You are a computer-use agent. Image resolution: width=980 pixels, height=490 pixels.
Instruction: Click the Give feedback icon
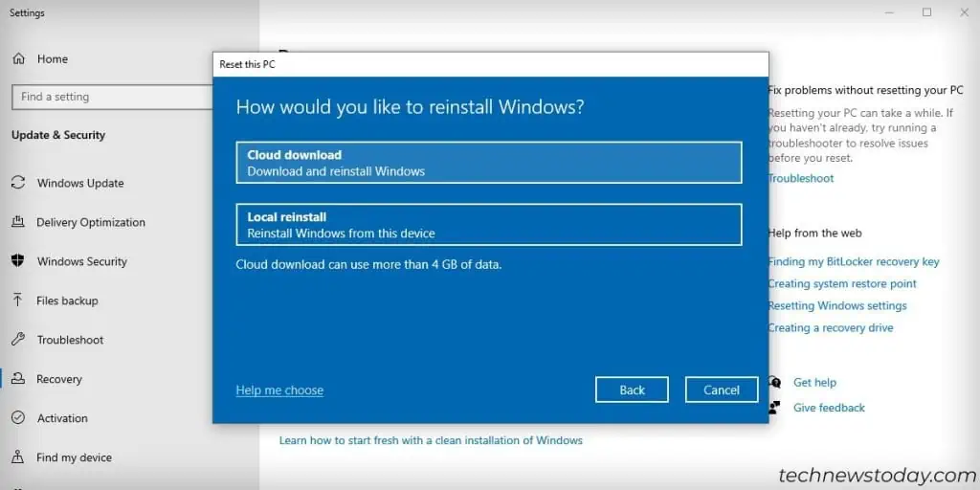click(775, 408)
